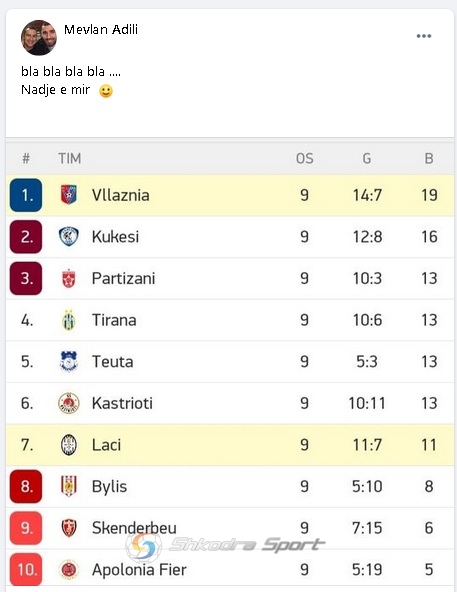Image resolution: width=457 pixels, height=592 pixels.
Task: Sort standings by the B points header
Action: [x=429, y=159]
